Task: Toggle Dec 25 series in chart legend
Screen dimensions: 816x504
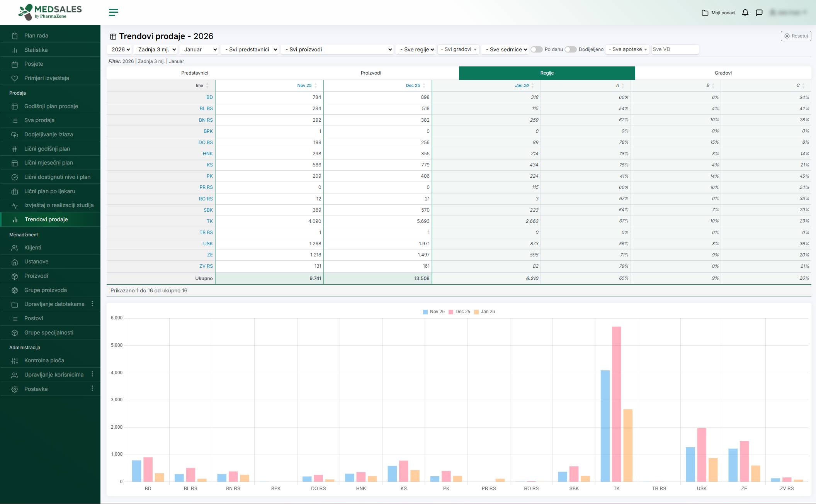Action: (x=459, y=312)
